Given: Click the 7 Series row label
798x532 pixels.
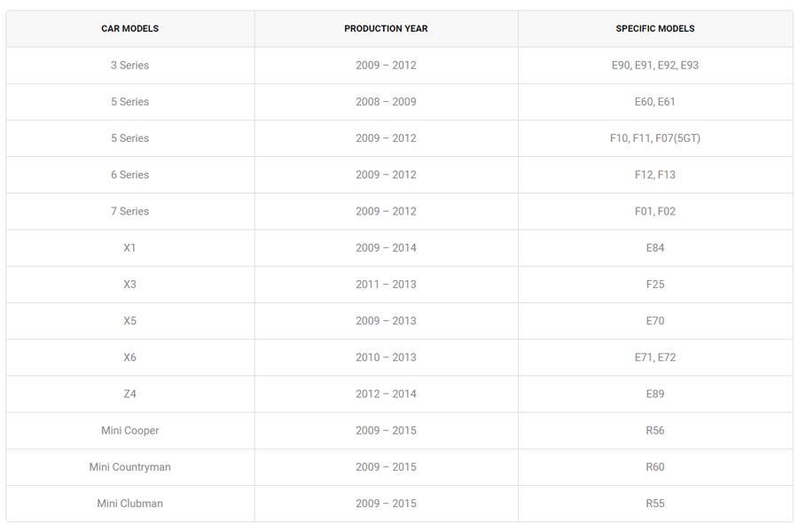Looking at the screenshot, I should click(129, 211).
